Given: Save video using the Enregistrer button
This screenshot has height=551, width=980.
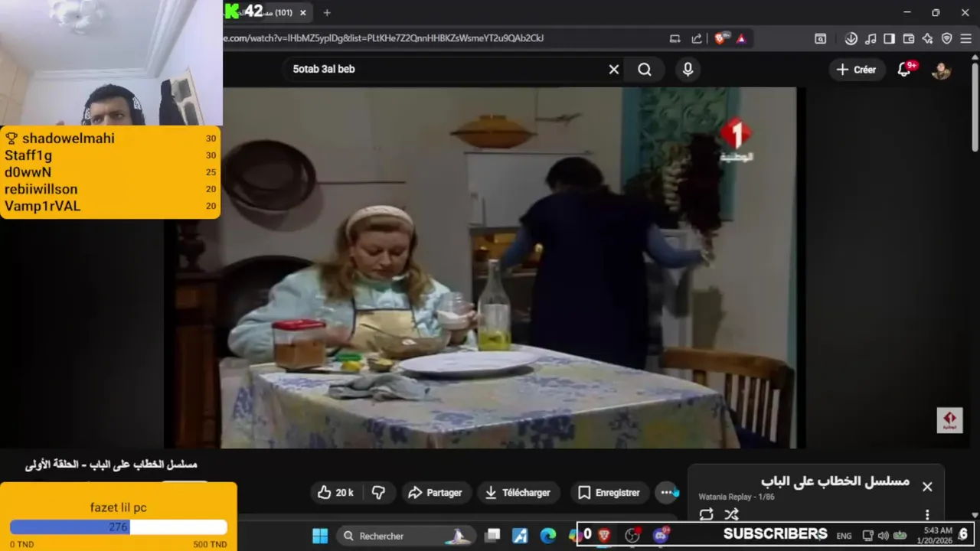Looking at the screenshot, I should pos(609,493).
